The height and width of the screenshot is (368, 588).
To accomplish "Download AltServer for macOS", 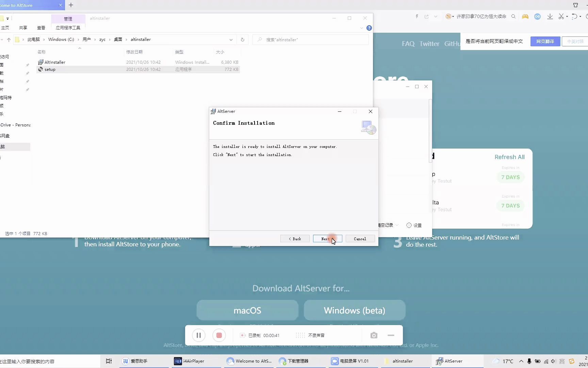I will pos(247,310).
